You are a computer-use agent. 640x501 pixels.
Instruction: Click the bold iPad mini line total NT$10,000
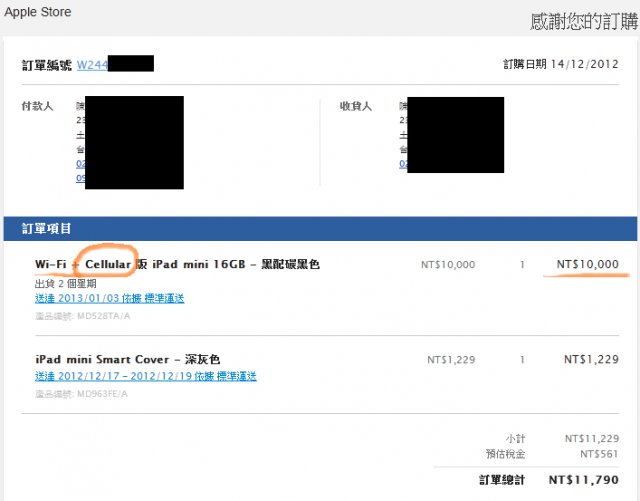(587, 264)
